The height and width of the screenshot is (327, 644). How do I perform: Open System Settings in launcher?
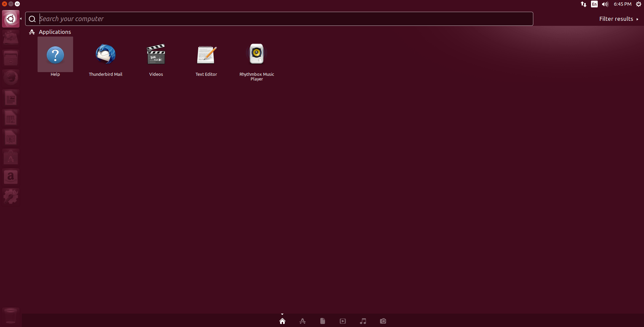(11, 197)
